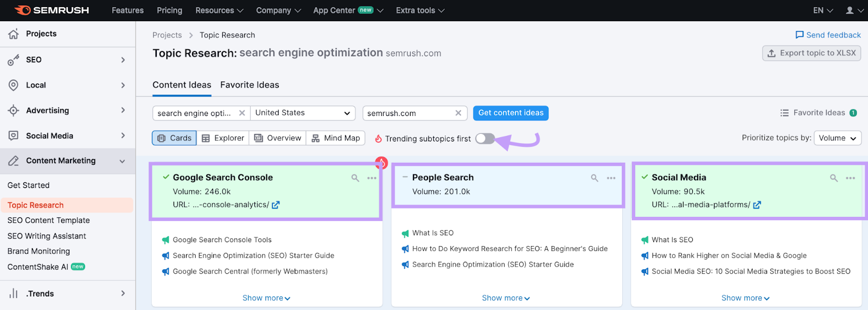
Task: Open the Prioritize topics by Volume dropdown
Action: tap(837, 138)
